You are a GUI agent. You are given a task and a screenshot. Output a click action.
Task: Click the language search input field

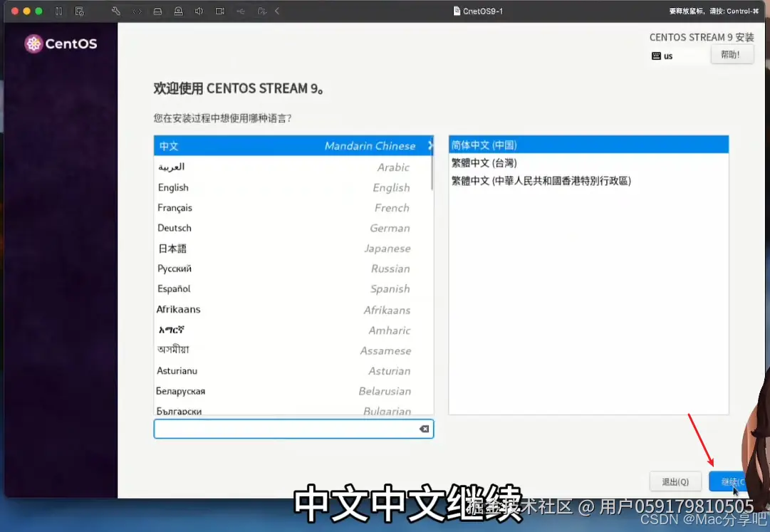pyautogui.click(x=285, y=428)
